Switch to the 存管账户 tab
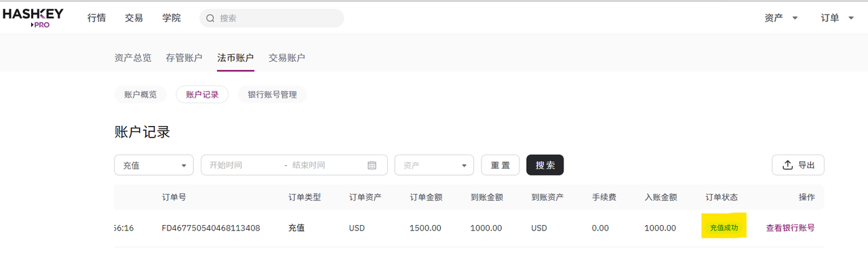 click(184, 58)
